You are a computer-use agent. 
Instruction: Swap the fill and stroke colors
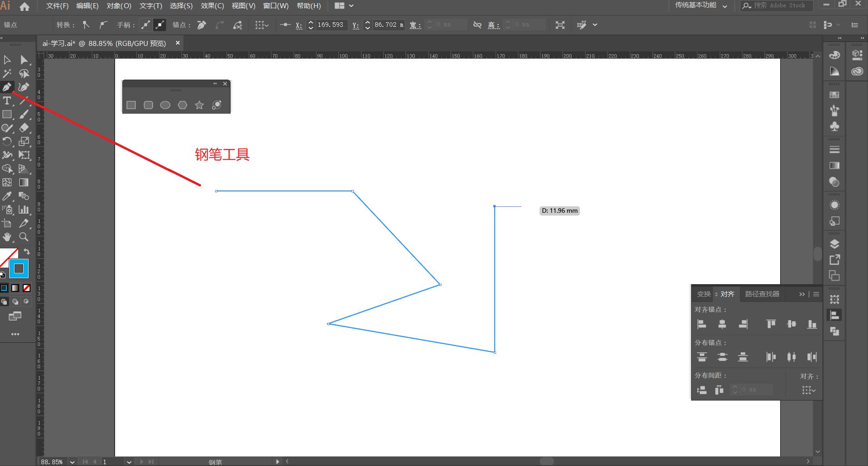coord(26,251)
